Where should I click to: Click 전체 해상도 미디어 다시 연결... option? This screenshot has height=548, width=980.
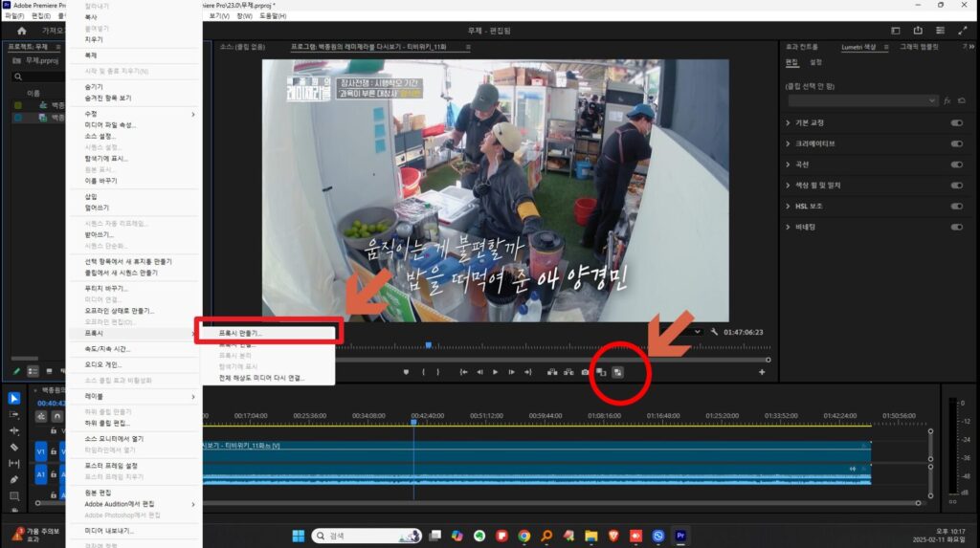pyautogui.click(x=261, y=378)
